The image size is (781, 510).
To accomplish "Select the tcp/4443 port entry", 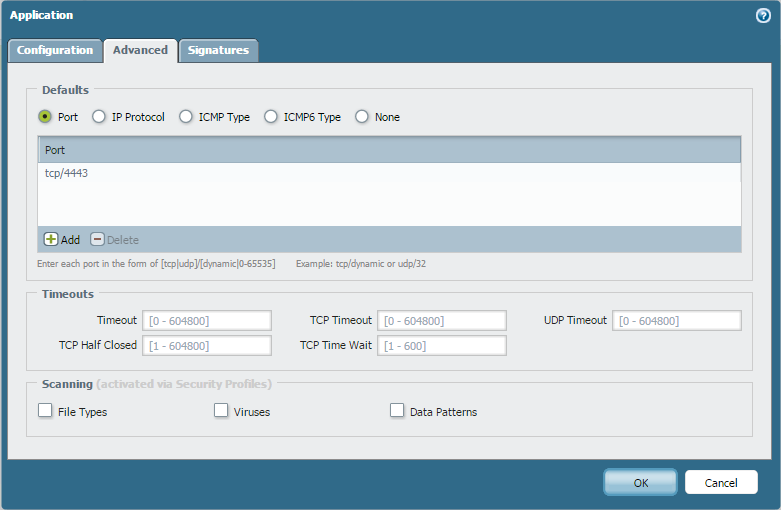I will (68, 173).
